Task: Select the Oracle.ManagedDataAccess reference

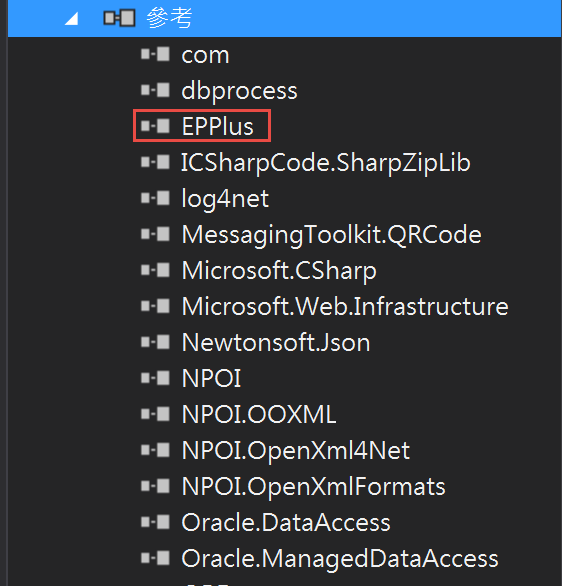Action: [x=340, y=559]
